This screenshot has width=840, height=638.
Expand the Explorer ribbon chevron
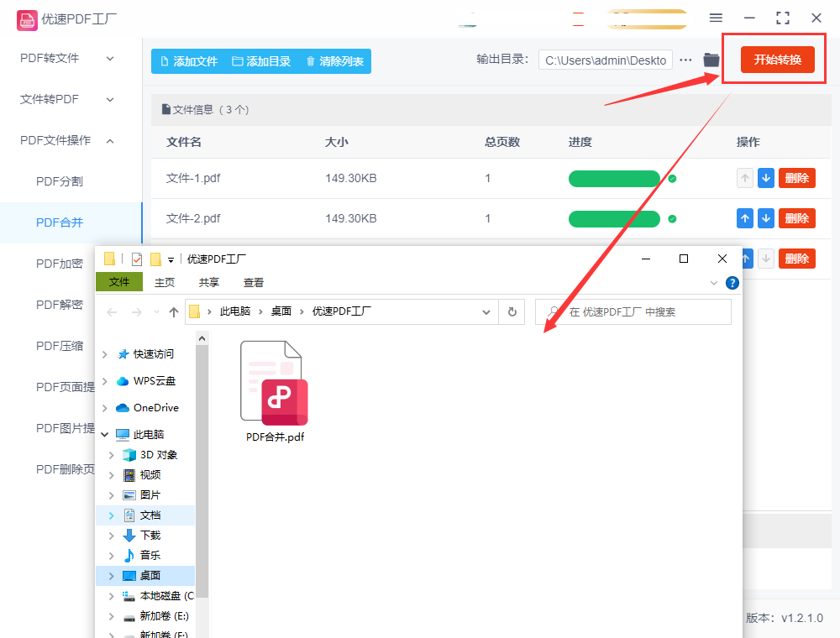[713, 283]
